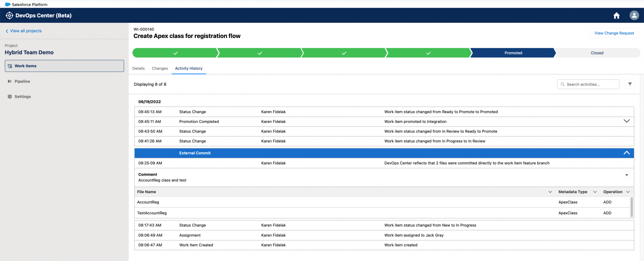Click the View all projects link
This screenshot has width=644, height=261.
[26, 31]
